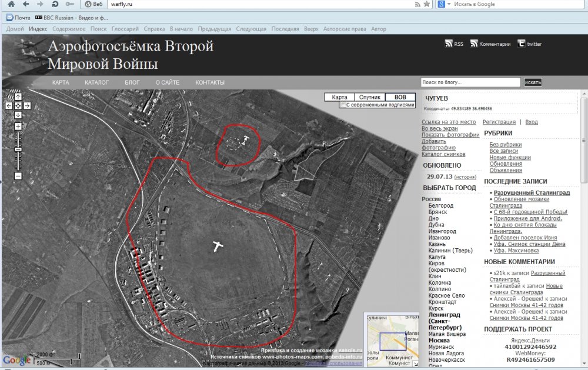Open the RSS feed link in header
This screenshot has width=588, height=370.
point(454,44)
